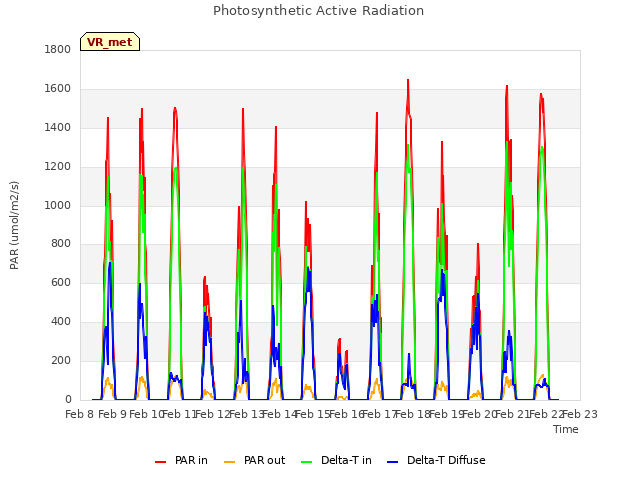Click the Feb 18 red PAR in peak
640x480 pixels.
408,80
